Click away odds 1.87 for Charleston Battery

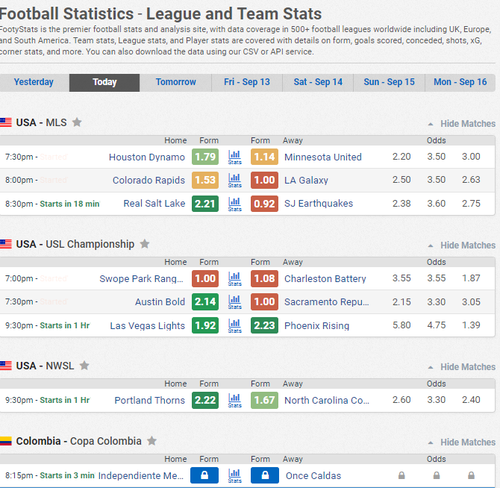click(x=471, y=278)
